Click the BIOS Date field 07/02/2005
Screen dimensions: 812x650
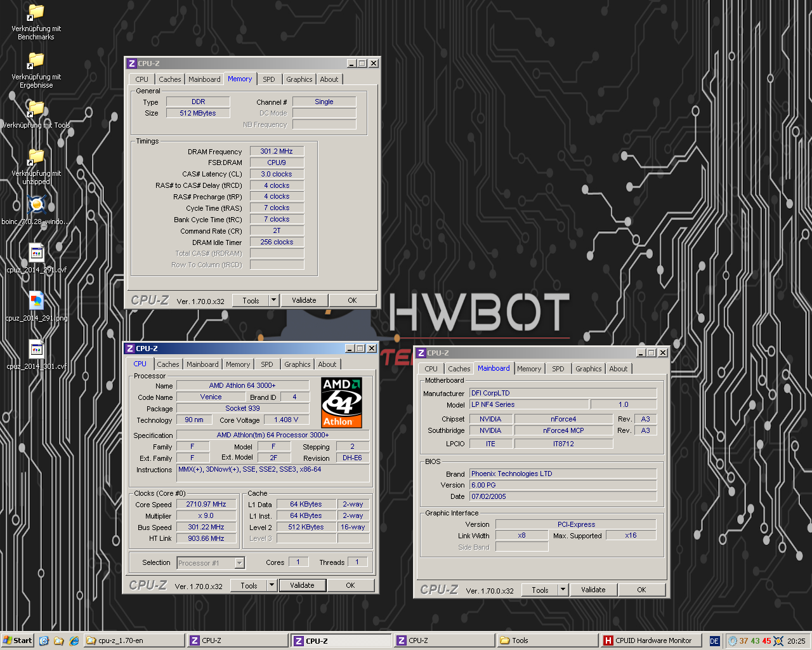pyautogui.click(x=563, y=496)
